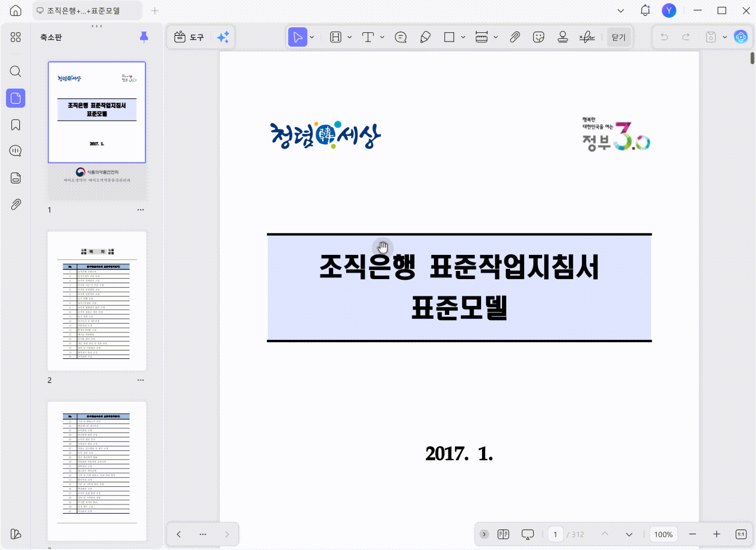Click the page number input field
This screenshot has height=550, width=756.
point(555,534)
